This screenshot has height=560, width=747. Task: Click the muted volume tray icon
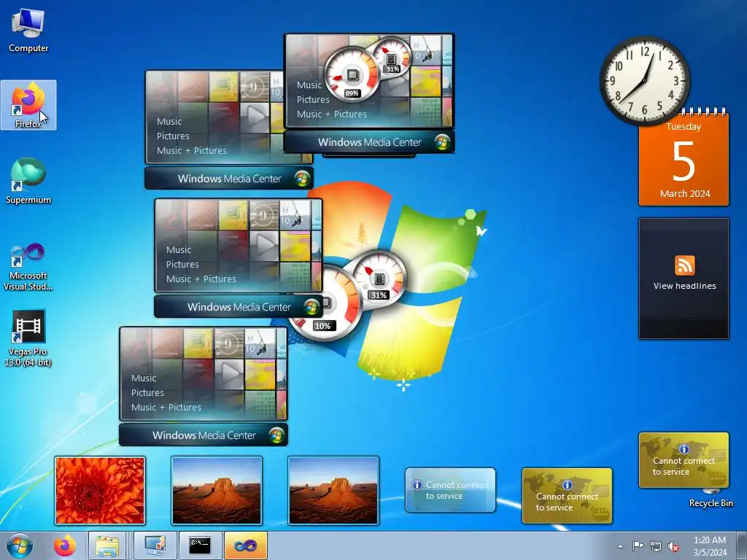[673, 547]
